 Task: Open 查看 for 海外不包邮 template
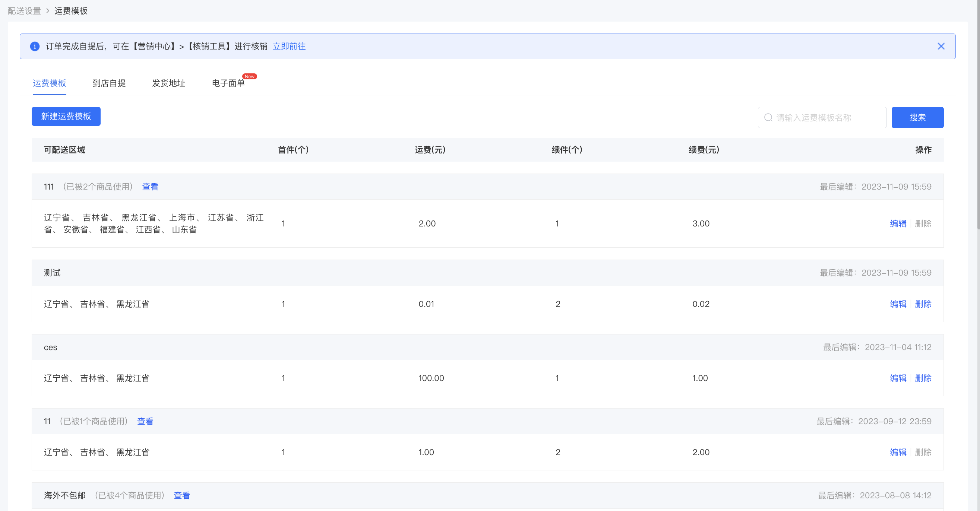[182, 495]
